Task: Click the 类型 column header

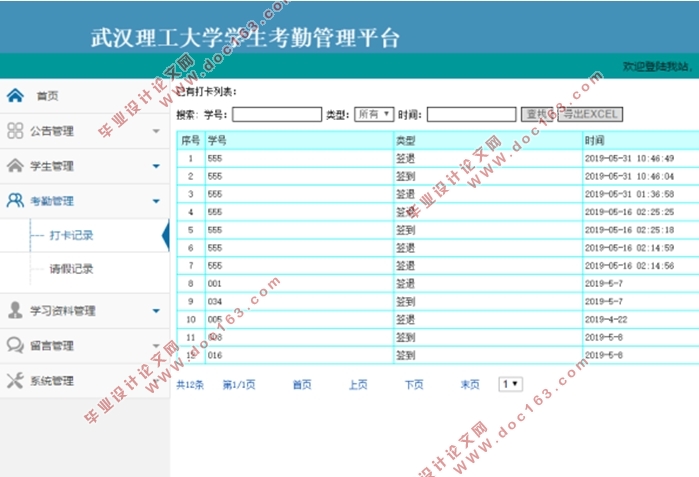Action: click(488, 141)
